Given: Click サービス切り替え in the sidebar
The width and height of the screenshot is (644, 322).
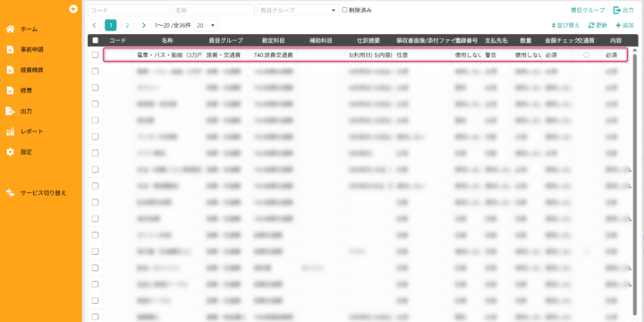Looking at the screenshot, I should pos(36,193).
